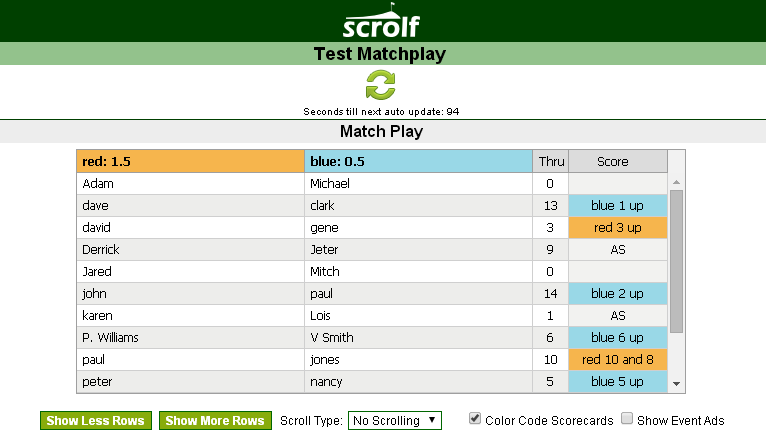Viewport: 766px width, 434px height.
Task: Click the 'blue 2 up' score cell
Action: (x=618, y=294)
